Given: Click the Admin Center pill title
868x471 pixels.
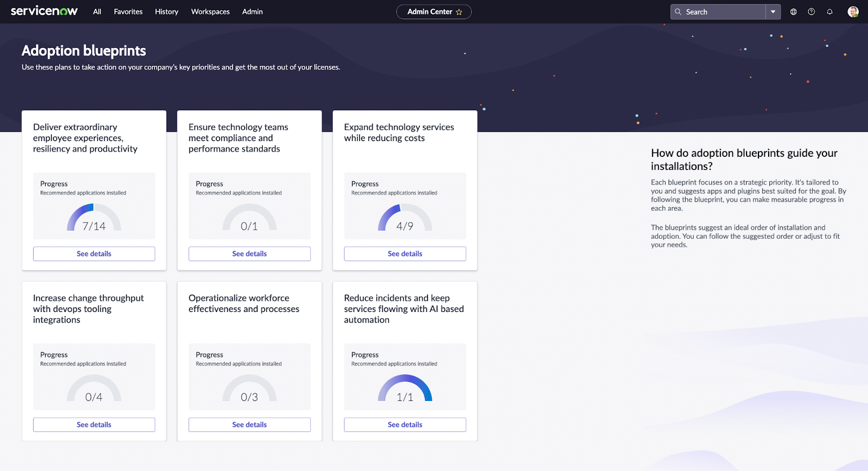Looking at the screenshot, I should 430,12.
